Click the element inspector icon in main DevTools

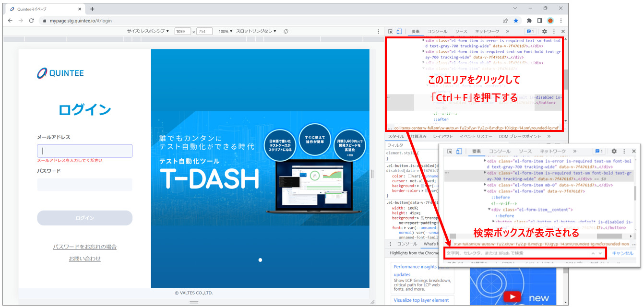(x=391, y=32)
